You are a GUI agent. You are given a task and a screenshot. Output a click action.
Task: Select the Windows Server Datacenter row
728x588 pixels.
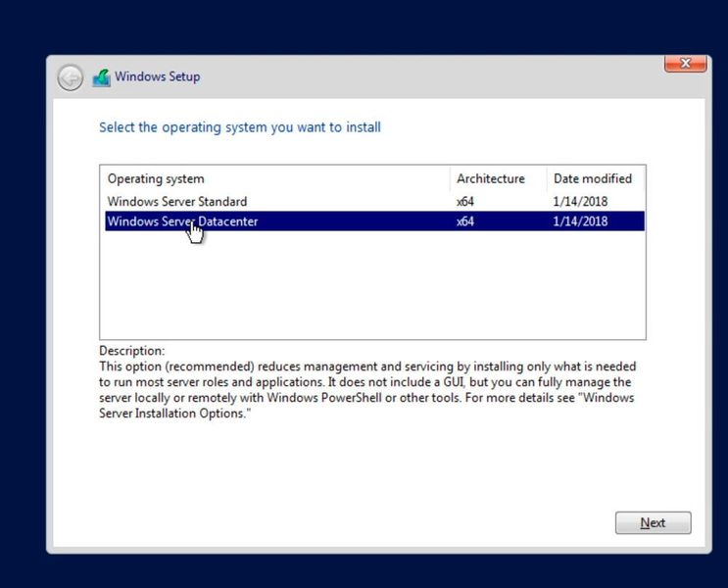point(374,221)
